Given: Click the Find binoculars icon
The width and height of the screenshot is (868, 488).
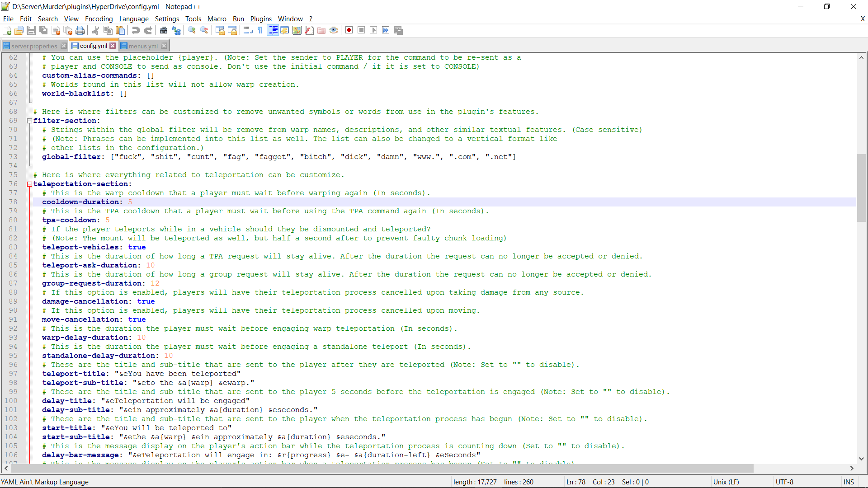Looking at the screenshot, I should click(164, 30).
